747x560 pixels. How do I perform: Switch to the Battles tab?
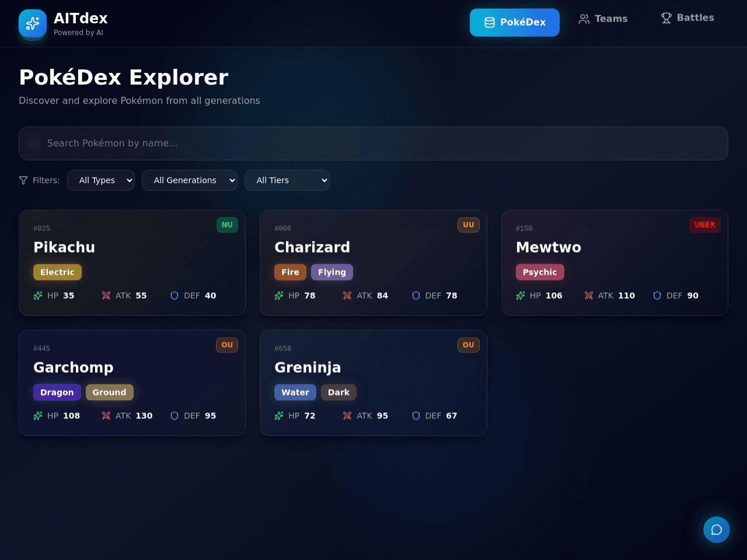687,18
